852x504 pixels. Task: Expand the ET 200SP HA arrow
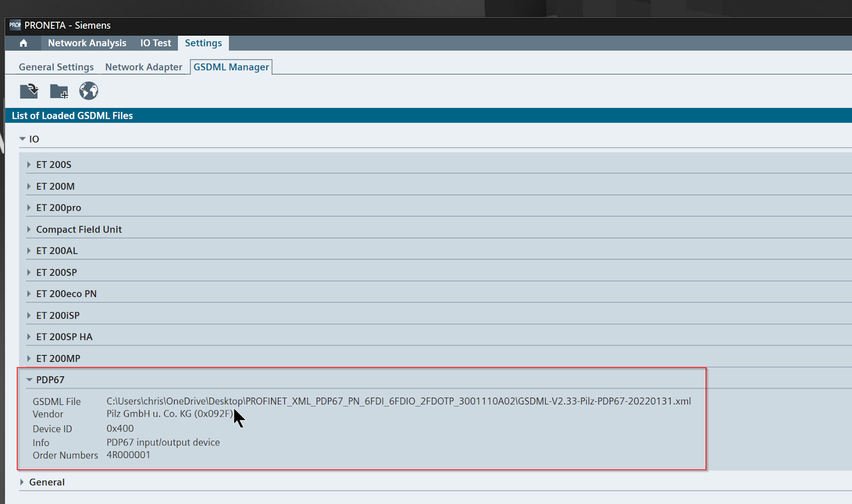(x=29, y=337)
